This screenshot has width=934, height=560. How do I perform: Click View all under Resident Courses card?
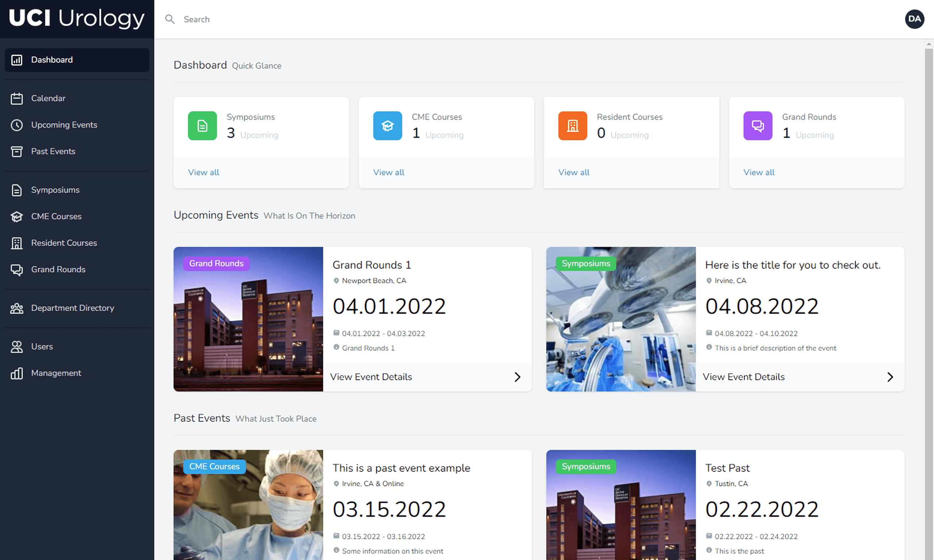(574, 172)
